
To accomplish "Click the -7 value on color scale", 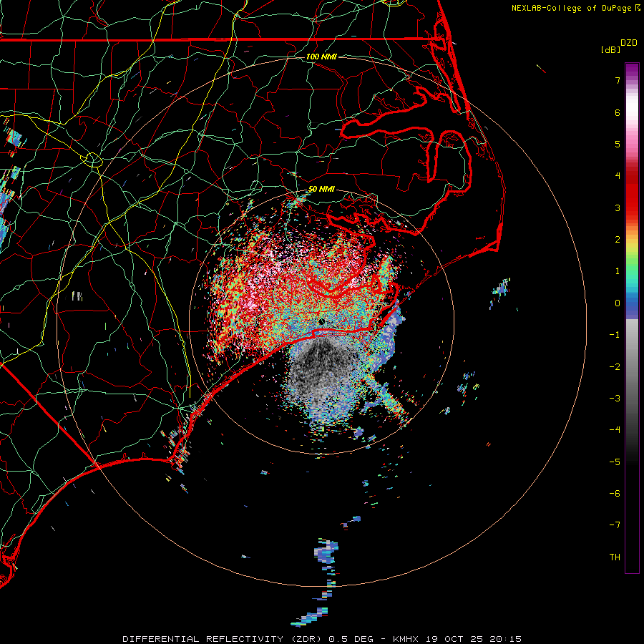I will pos(615,525).
